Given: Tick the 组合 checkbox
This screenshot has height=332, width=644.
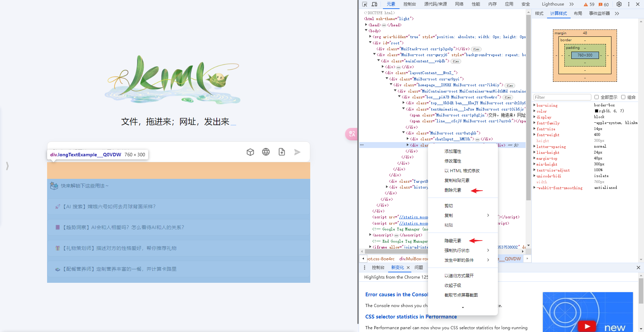Looking at the screenshot, I should tap(623, 97).
